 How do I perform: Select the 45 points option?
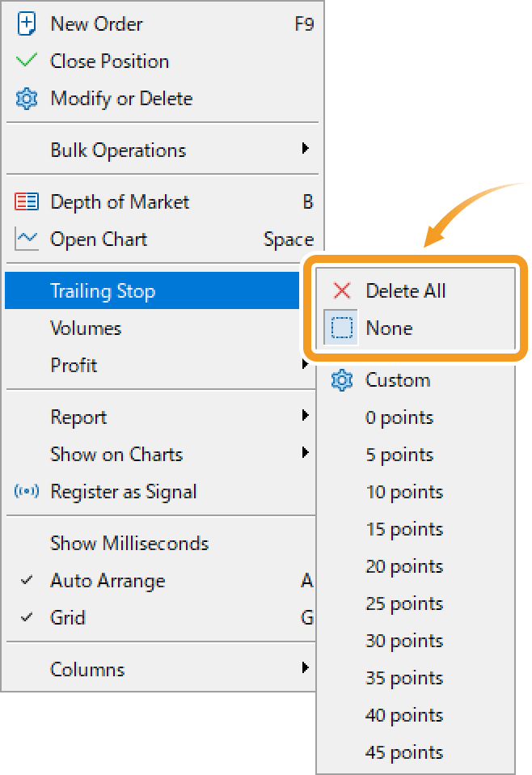(x=404, y=752)
